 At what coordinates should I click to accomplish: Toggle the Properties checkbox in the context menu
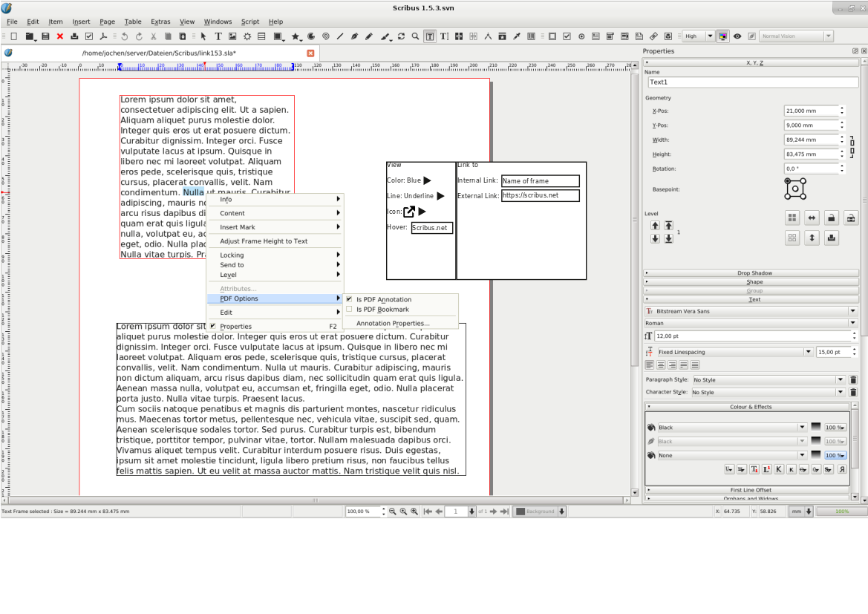[212, 326]
